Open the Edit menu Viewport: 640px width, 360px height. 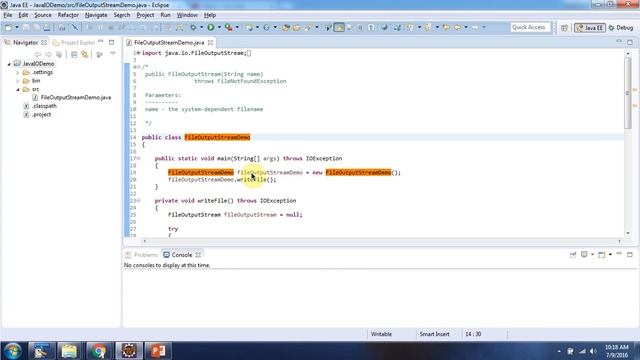pyautogui.click(x=23, y=15)
